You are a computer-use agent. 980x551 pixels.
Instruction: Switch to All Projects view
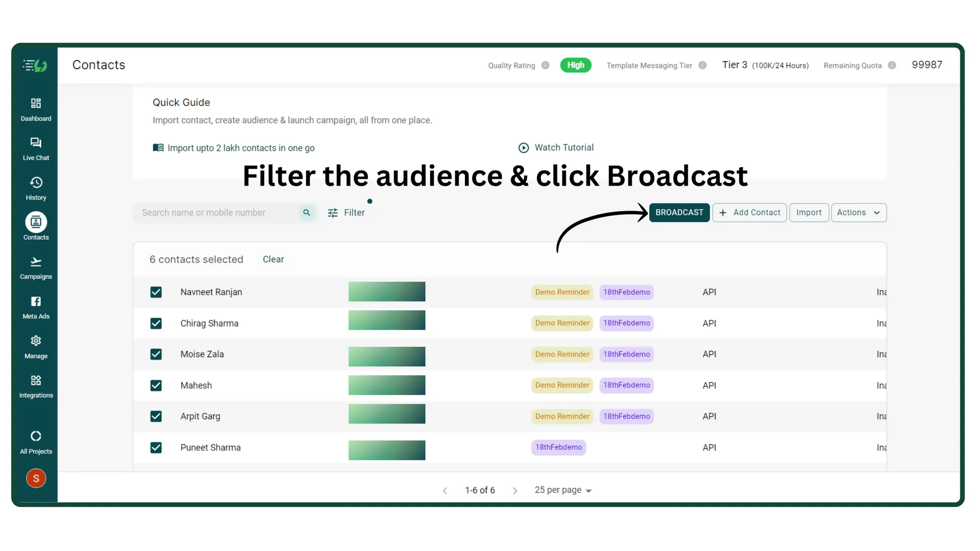point(36,441)
